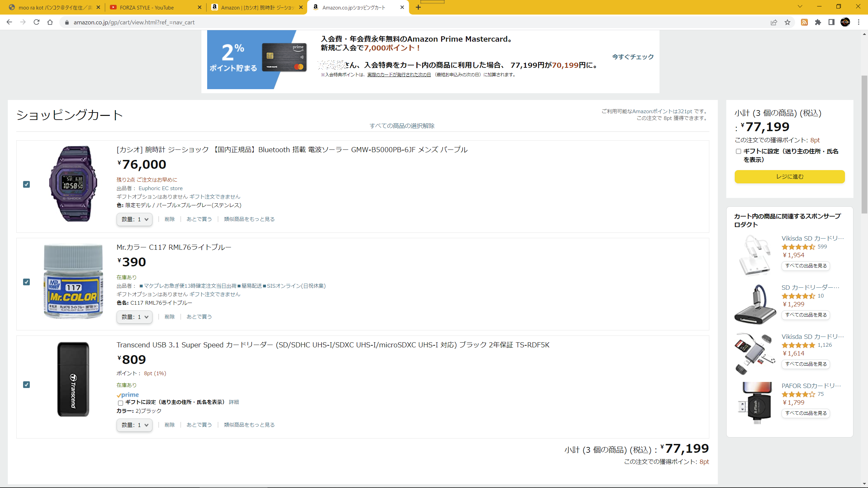Click 削除 for Transcend card reader

tap(170, 425)
